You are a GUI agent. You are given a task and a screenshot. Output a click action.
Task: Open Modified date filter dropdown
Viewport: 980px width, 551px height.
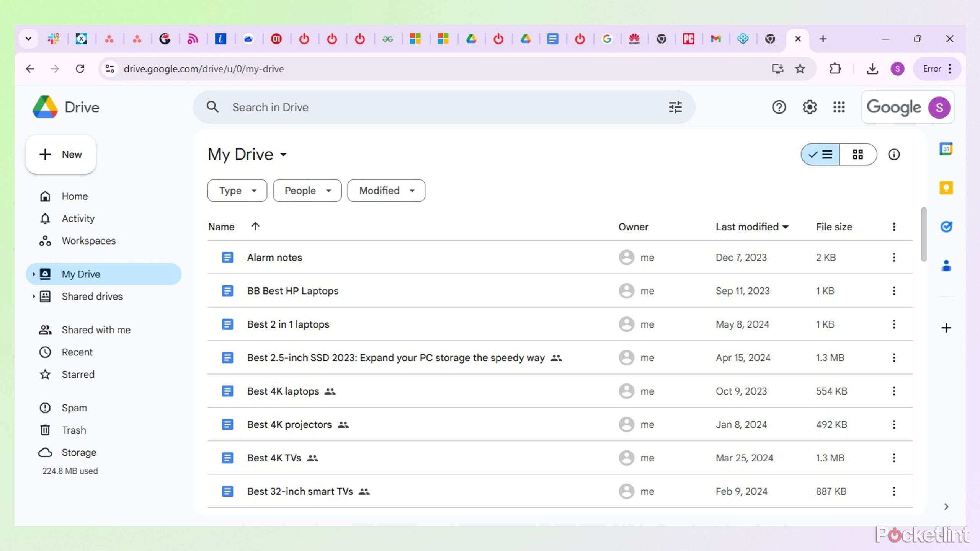(385, 190)
